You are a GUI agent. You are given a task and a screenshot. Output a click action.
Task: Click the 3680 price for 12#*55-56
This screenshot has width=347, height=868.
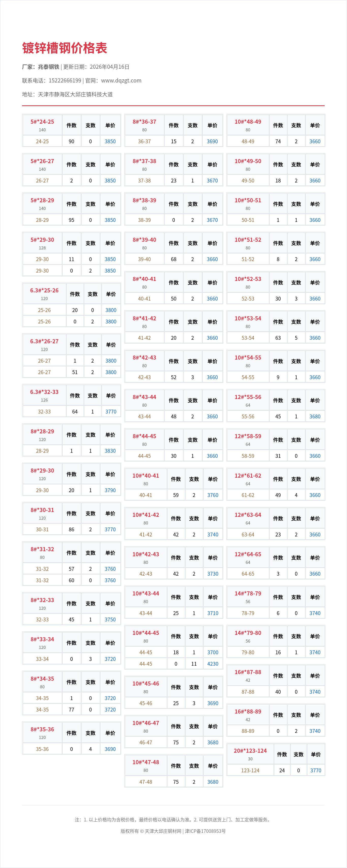pyautogui.click(x=315, y=417)
